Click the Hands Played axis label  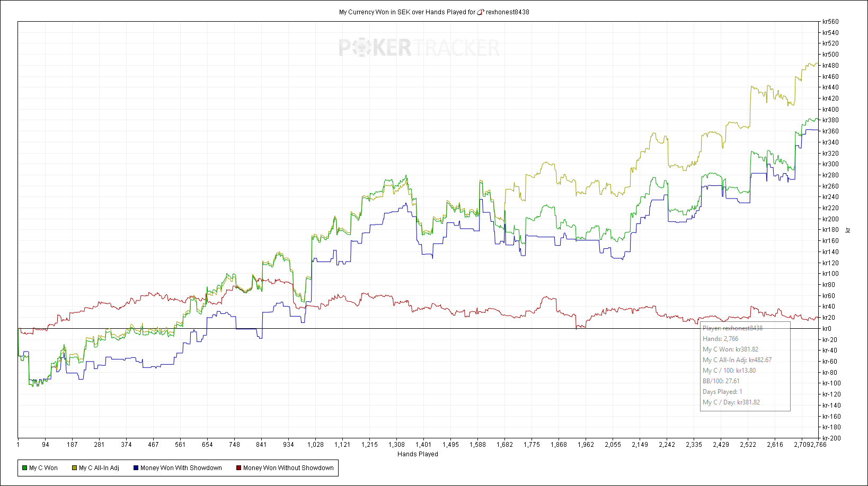(x=418, y=454)
